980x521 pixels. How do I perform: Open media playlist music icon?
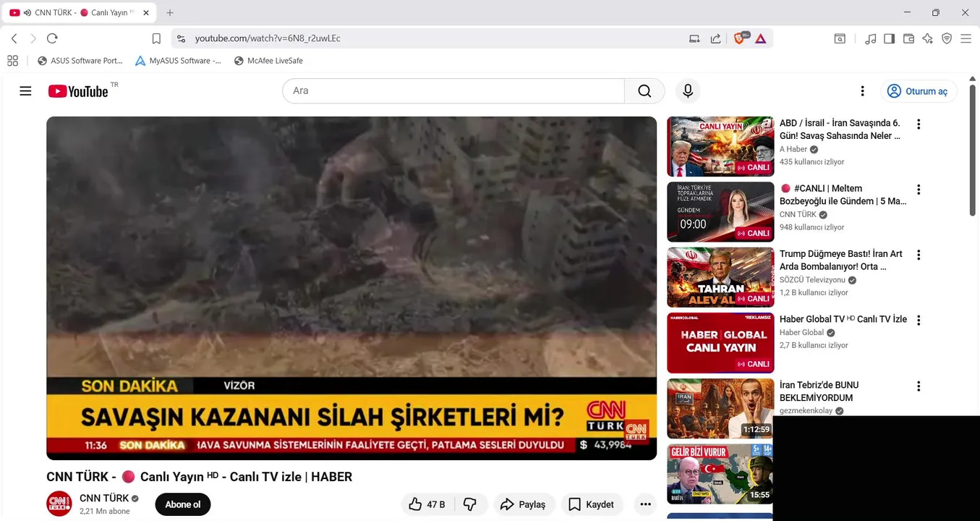[871, 38]
